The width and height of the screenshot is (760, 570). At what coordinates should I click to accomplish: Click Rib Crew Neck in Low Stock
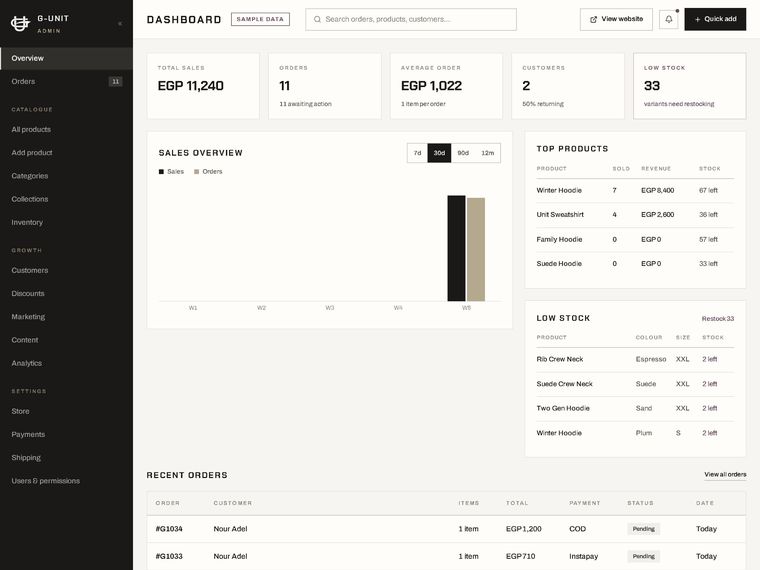560,359
